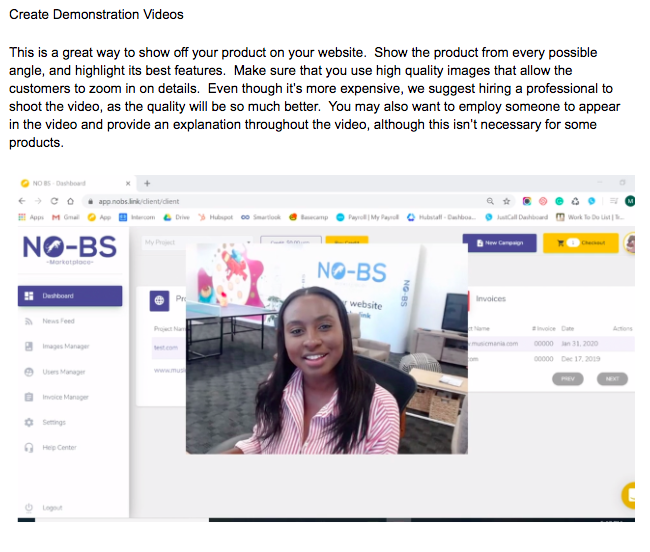Expand the My Project dropdown
650x552 pixels.
click(x=196, y=242)
